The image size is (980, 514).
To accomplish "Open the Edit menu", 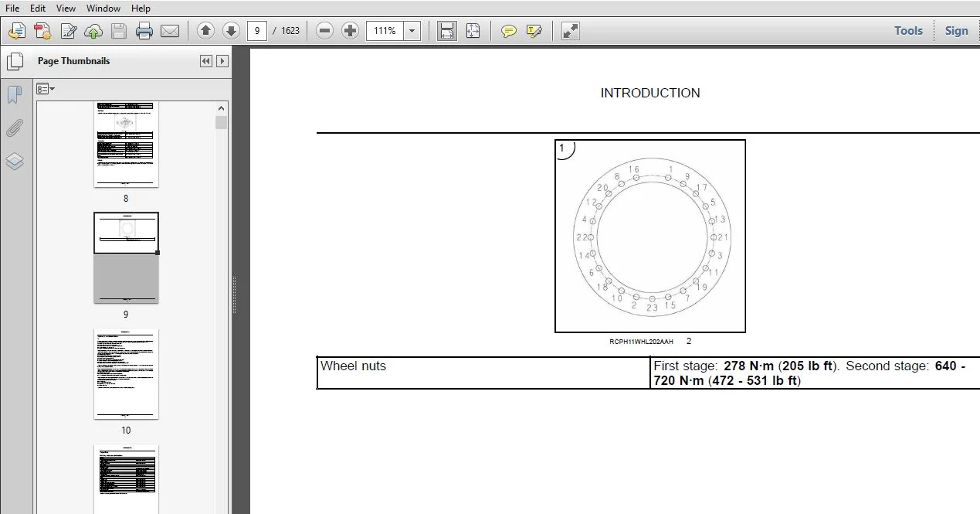I will pyautogui.click(x=38, y=9).
